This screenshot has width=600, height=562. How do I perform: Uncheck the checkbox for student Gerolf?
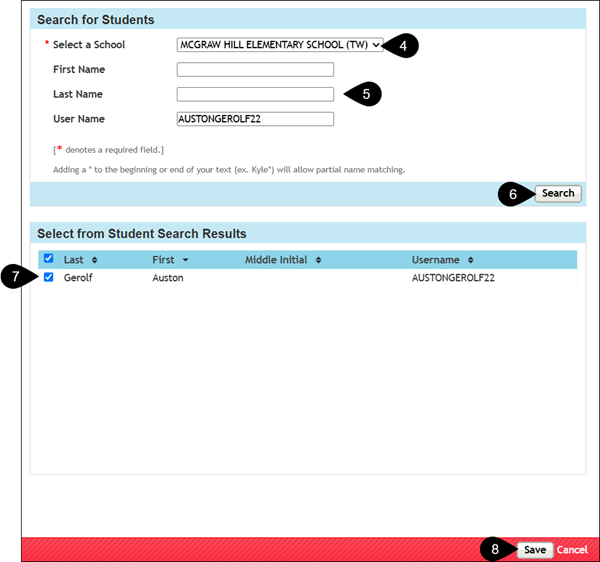[49, 278]
